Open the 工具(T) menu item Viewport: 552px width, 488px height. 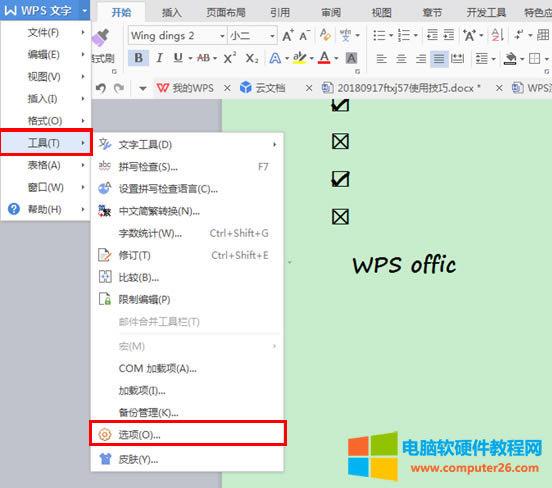[x=46, y=143]
